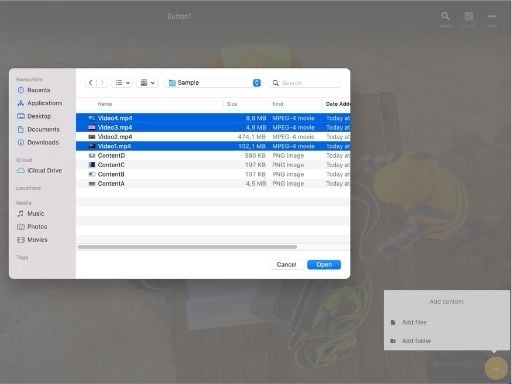Viewport: 512px width, 384px height.
Task: Select ContentB image file
Action: coord(213,174)
